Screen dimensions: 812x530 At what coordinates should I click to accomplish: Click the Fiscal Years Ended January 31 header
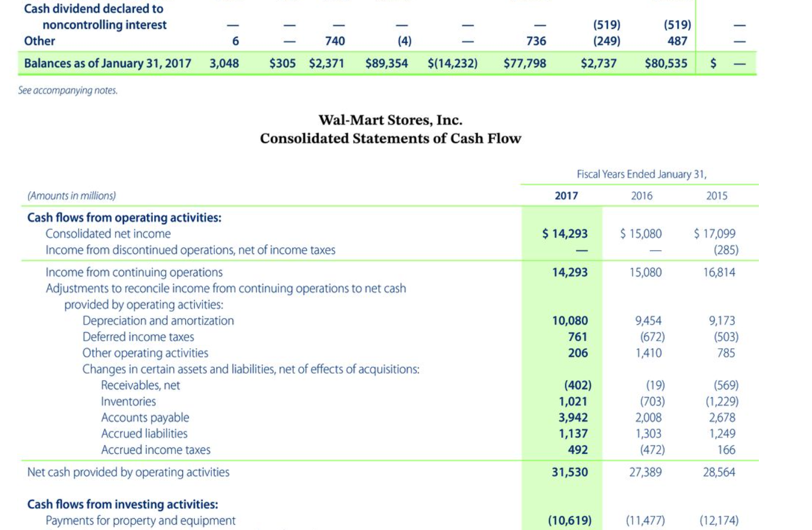coord(643,174)
